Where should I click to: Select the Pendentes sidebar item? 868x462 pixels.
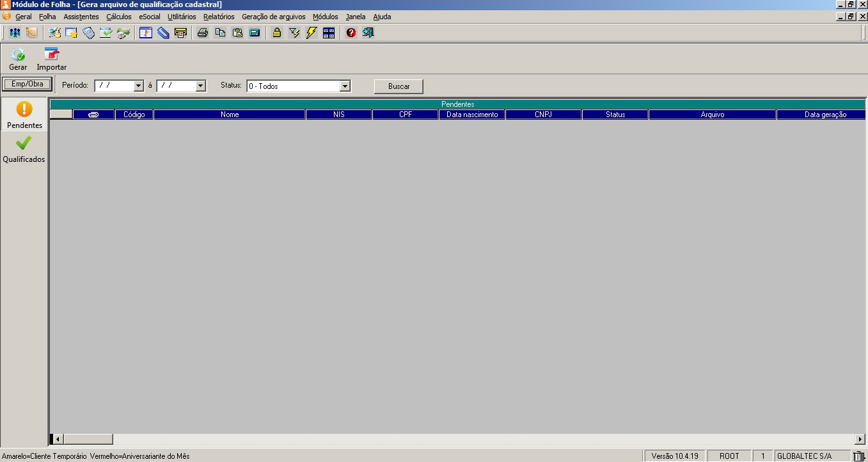24,115
